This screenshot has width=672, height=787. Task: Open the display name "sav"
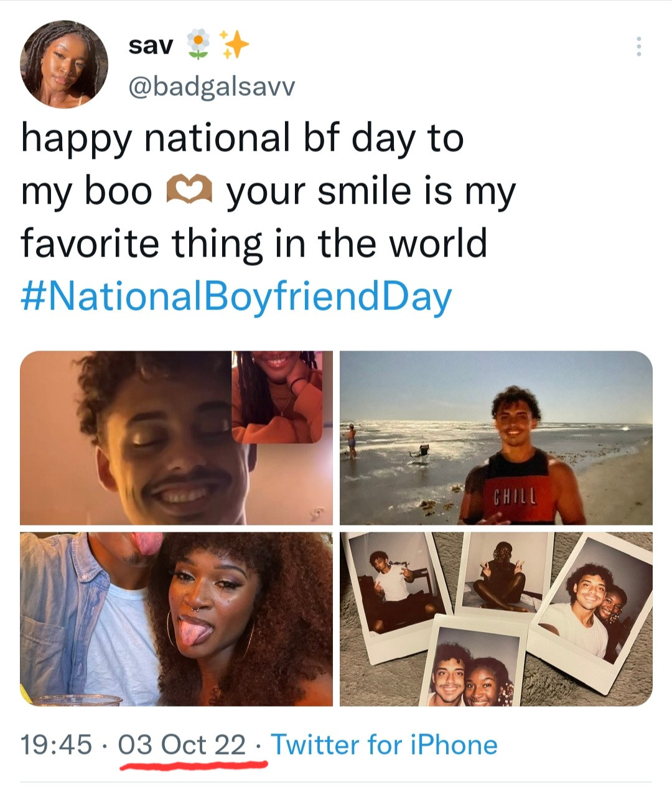151,45
